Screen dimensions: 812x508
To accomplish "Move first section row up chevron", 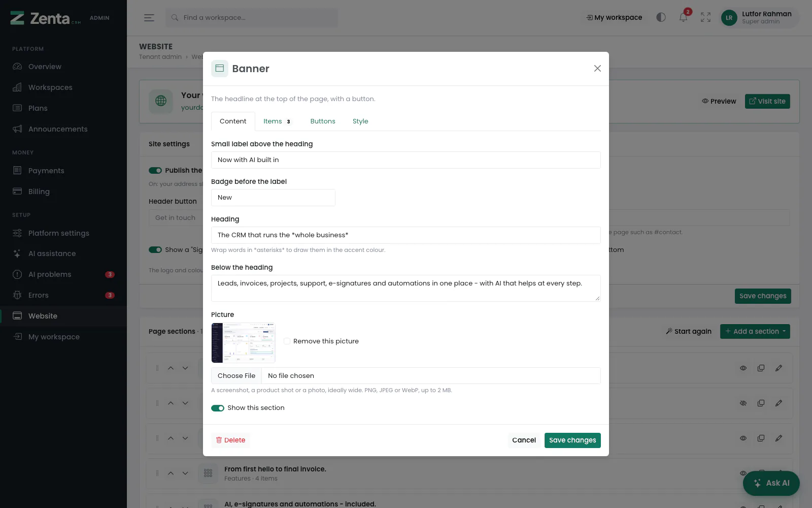I will point(171,368).
